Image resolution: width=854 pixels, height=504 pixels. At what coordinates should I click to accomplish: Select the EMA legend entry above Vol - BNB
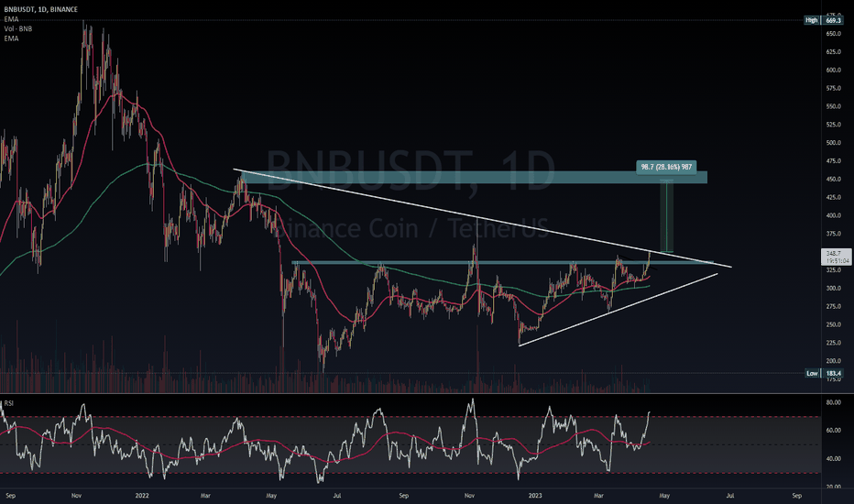point(11,19)
